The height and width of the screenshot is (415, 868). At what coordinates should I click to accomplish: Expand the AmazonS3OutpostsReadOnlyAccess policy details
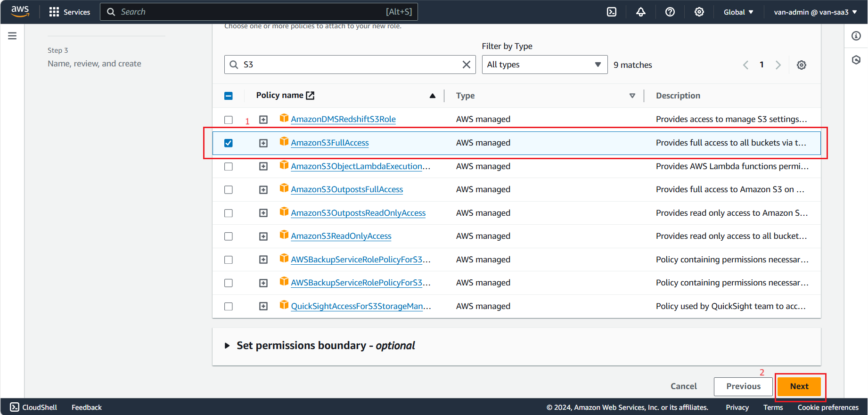click(263, 213)
